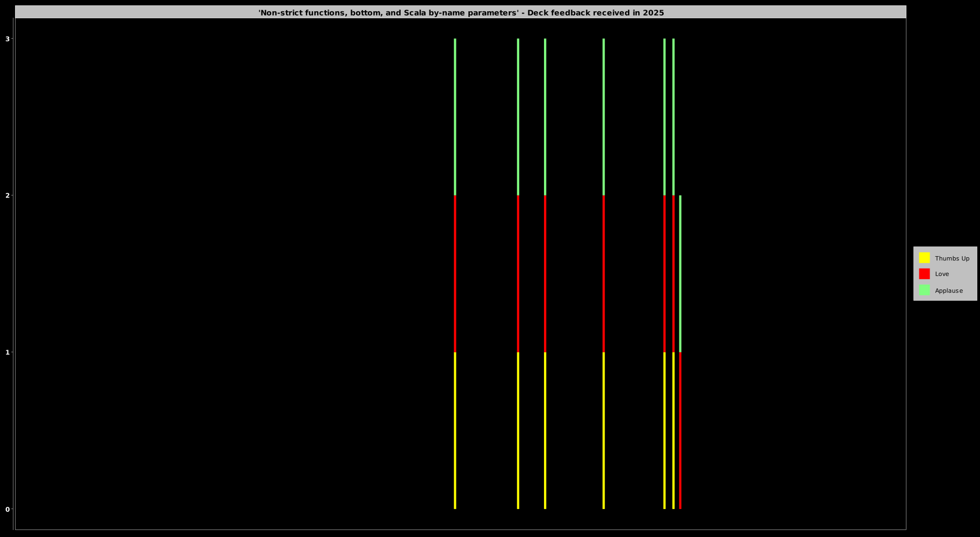Image resolution: width=980 pixels, height=537 pixels.
Task: Click the y-axis tick label 1
Action: click(x=8, y=352)
